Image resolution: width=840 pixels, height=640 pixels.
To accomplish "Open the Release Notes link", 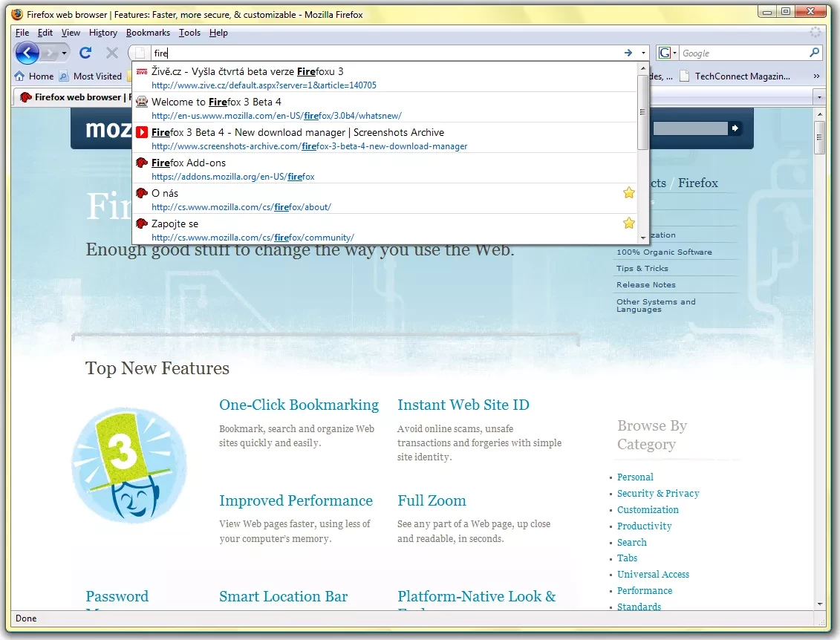I will point(646,285).
